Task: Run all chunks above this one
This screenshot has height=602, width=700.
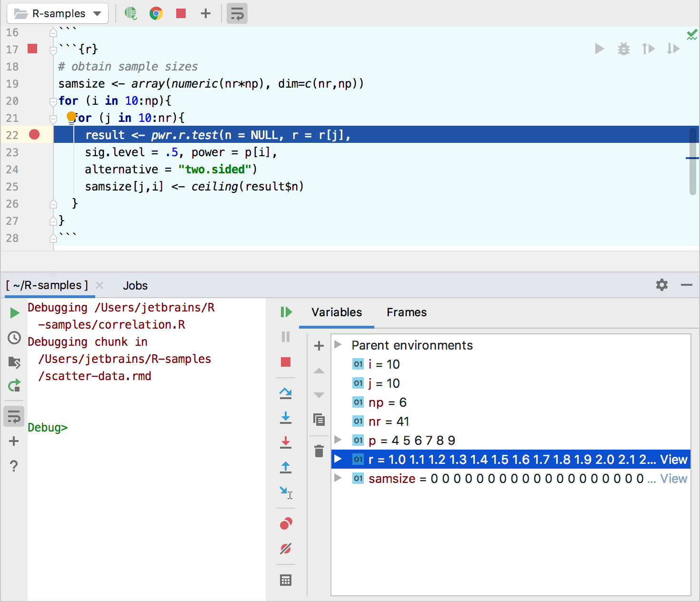Action: tap(649, 49)
